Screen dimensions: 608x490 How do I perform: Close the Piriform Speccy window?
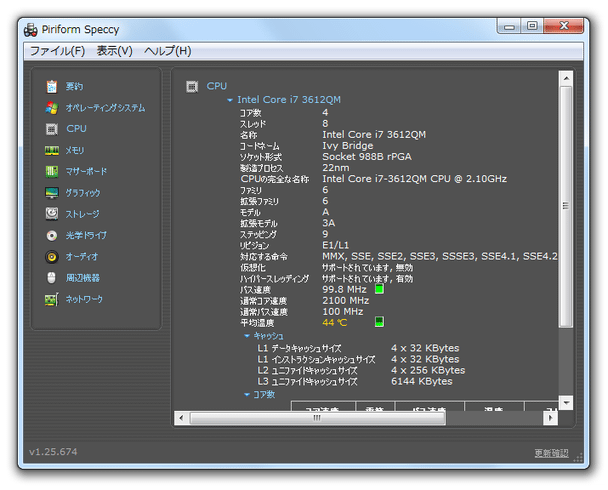point(563,26)
